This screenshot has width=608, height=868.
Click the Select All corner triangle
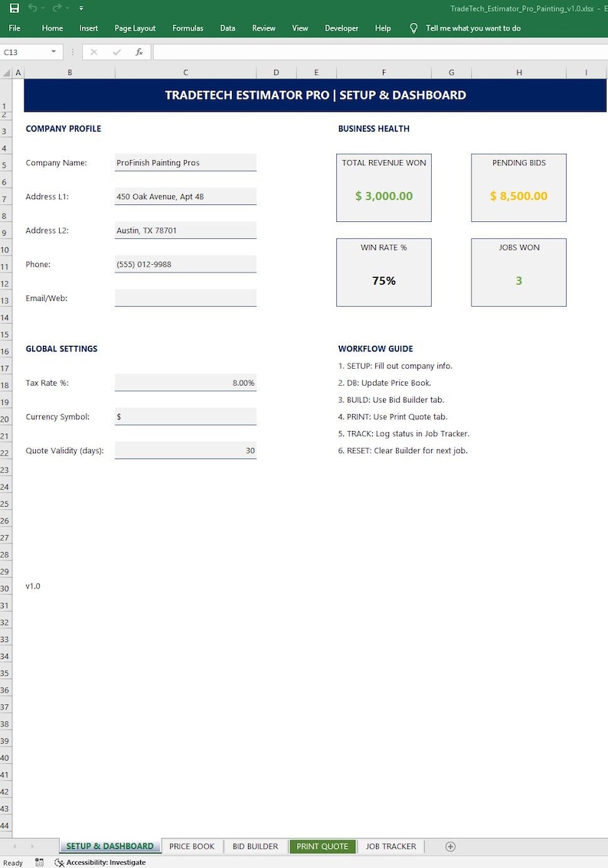pos(7,73)
